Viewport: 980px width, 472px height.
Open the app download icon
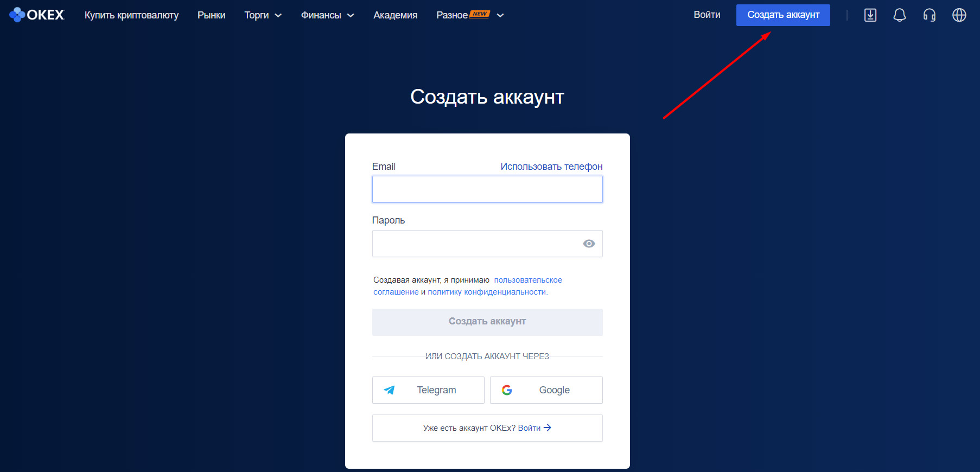(870, 15)
